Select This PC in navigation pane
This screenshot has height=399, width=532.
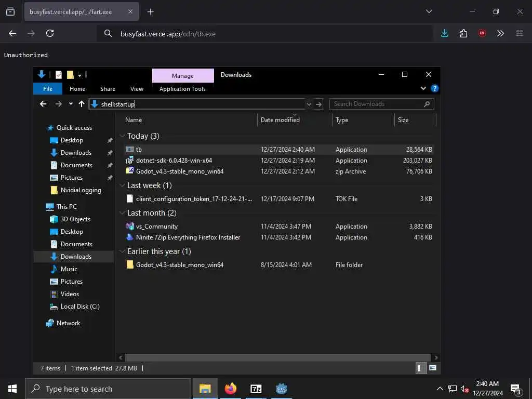pyautogui.click(x=66, y=206)
